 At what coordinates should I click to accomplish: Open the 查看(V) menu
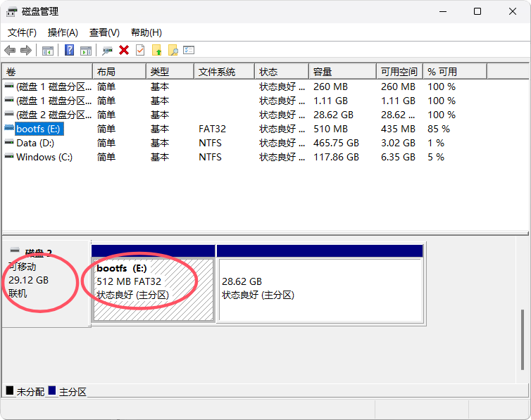point(104,32)
